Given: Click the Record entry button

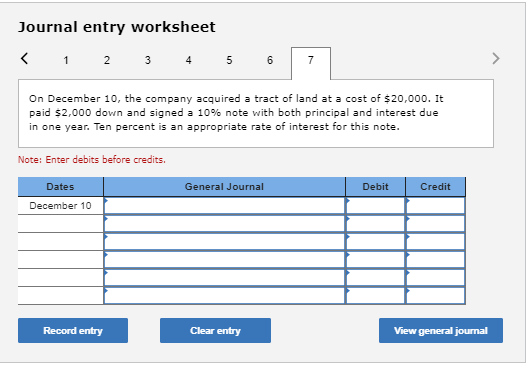Looking at the screenshot, I should pyautogui.click(x=73, y=331).
